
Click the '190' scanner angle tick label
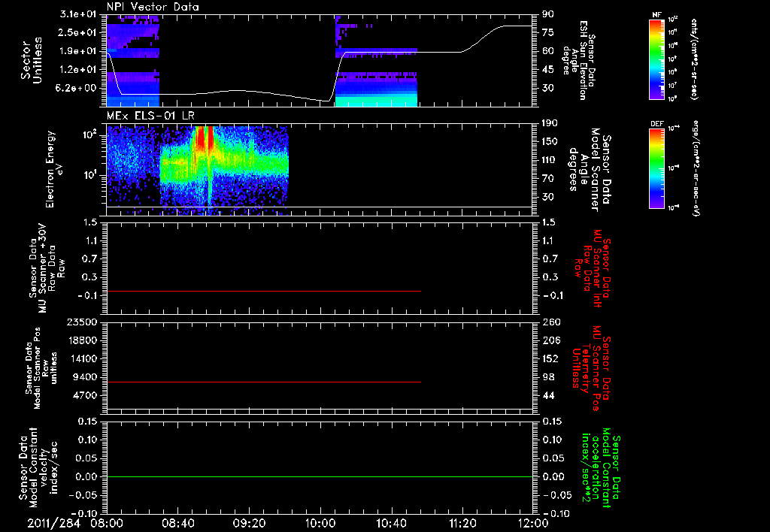550,123
